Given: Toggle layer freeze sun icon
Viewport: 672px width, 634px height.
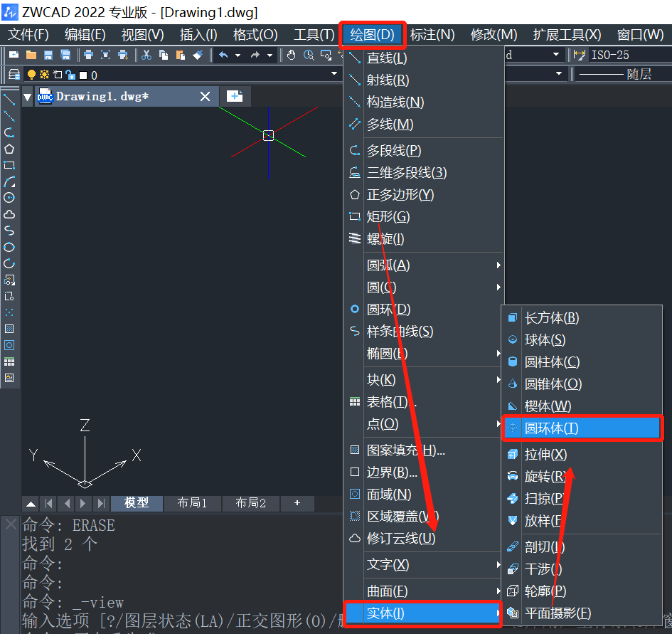Looking at the screenshot, I should 44,75.
